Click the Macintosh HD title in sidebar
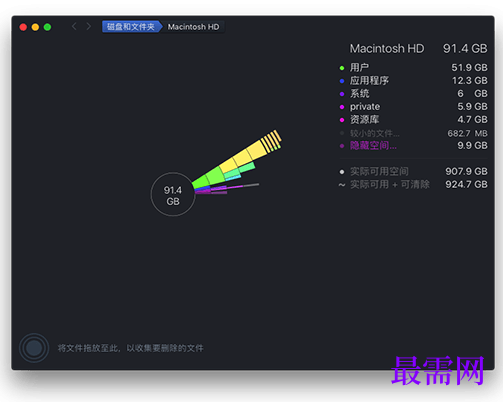 click(387, 49)
